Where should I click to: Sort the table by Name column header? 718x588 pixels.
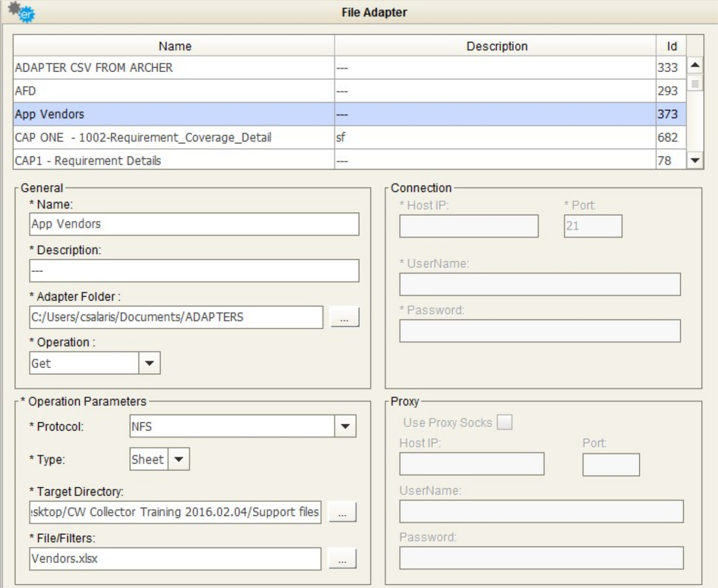(x=174, y=46)
